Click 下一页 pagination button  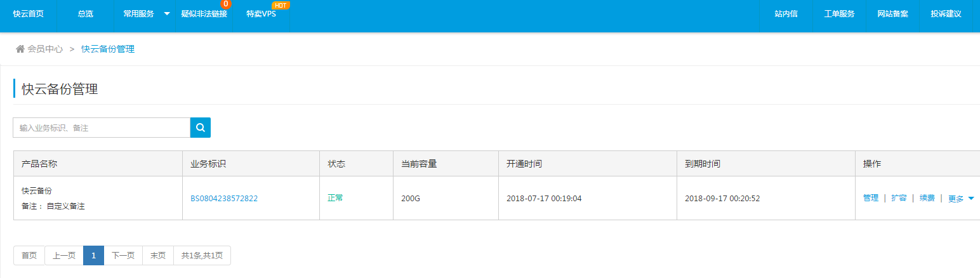[x=123, y=256]
